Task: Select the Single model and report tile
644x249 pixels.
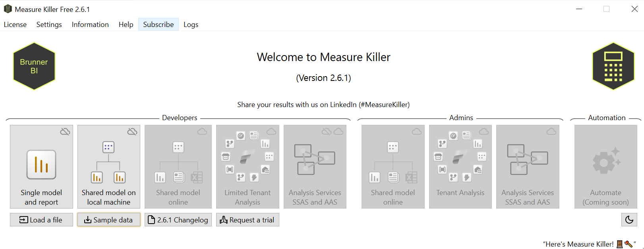Action: coord(41,167)
